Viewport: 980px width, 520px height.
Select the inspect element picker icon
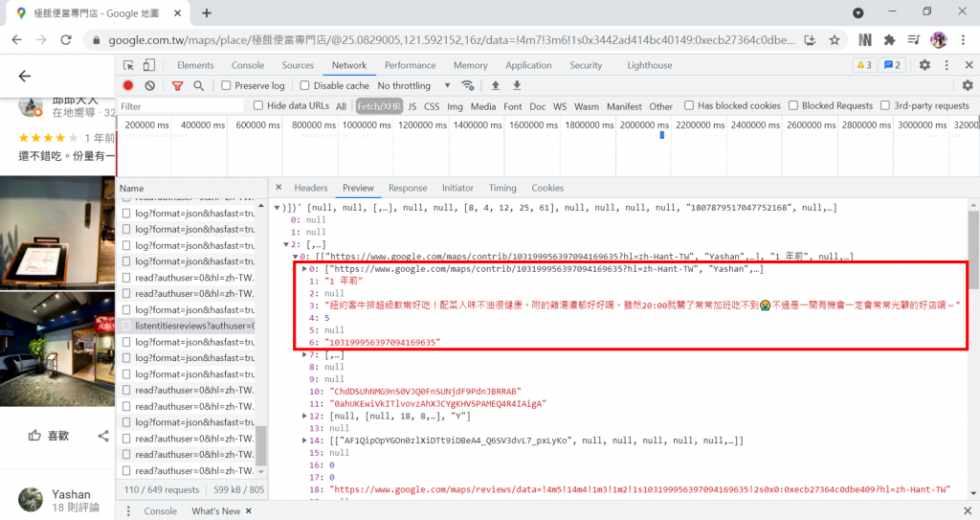[129, 65]
